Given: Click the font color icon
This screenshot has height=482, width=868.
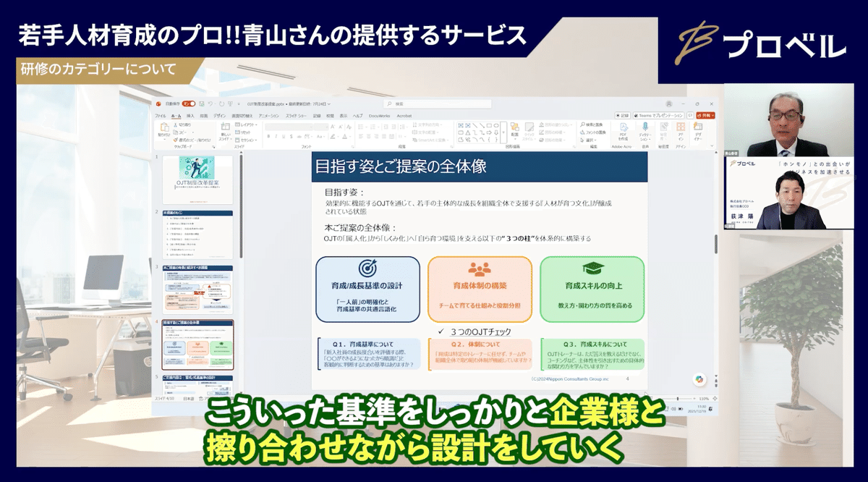Looking at the screenshot, I should click(344, 136).
